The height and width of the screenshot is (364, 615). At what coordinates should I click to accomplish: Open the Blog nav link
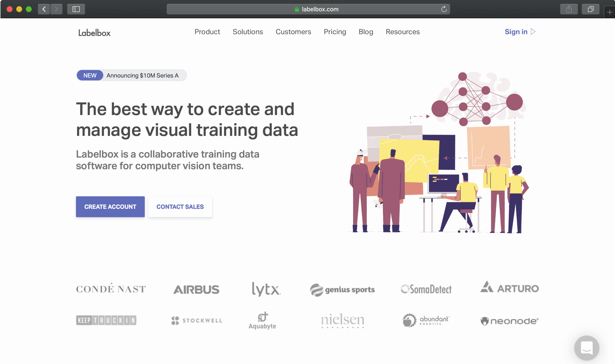[x=366, y=32]
